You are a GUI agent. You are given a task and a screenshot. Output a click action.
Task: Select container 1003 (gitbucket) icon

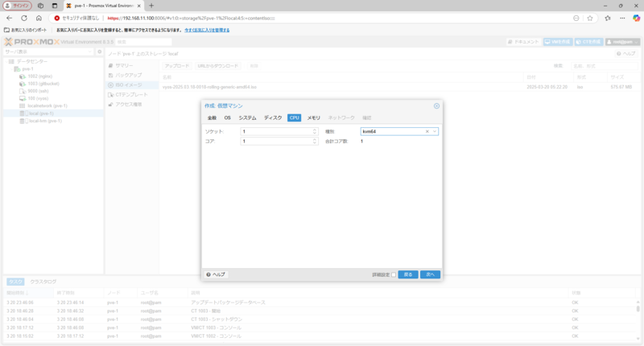tap(23, 84)
